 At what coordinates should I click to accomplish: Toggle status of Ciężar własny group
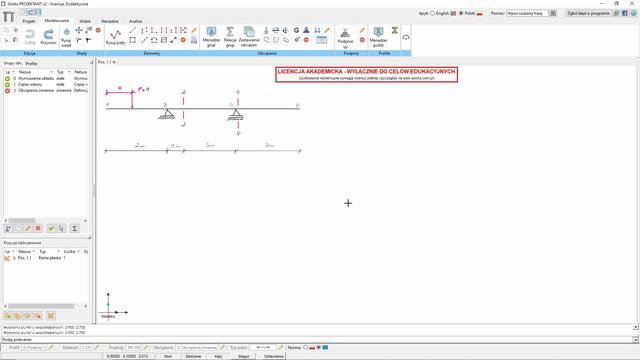pos(7,84)
